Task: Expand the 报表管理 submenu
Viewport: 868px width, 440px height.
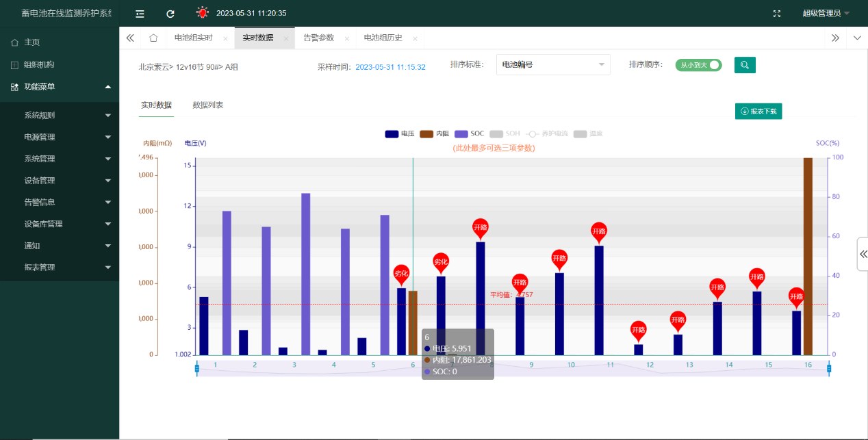Action: [60, 268]
